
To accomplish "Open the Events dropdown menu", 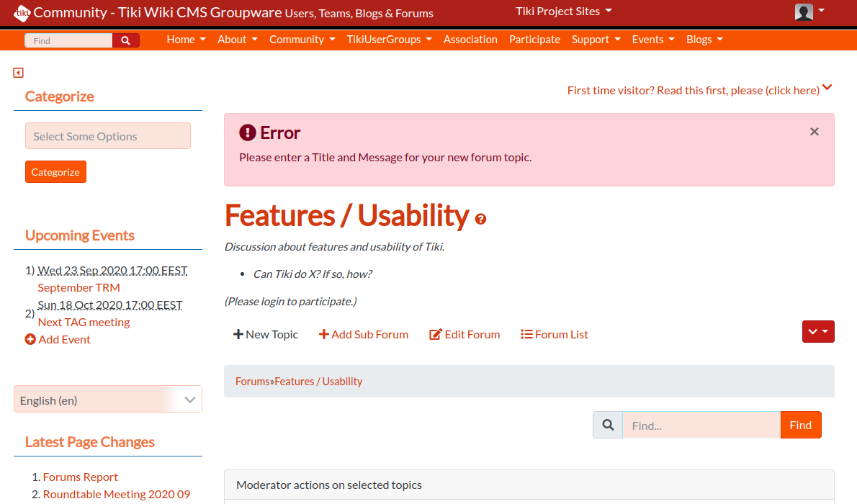I will pos(653,40).
